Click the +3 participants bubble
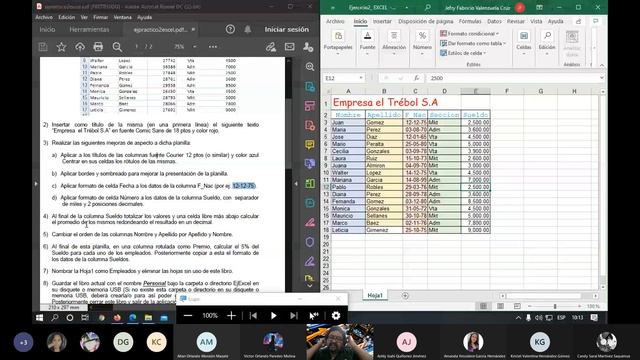 pos(23,342)
